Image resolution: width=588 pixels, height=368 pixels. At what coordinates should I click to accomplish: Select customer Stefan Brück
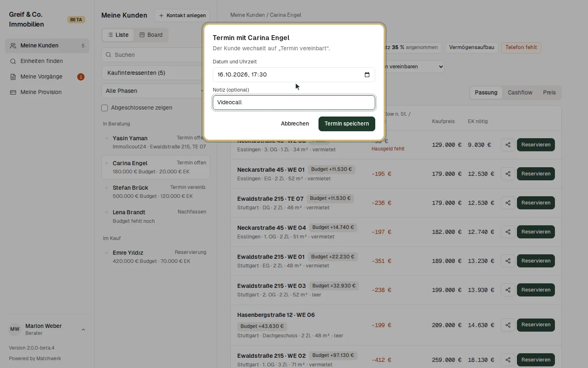click(156, 192)
